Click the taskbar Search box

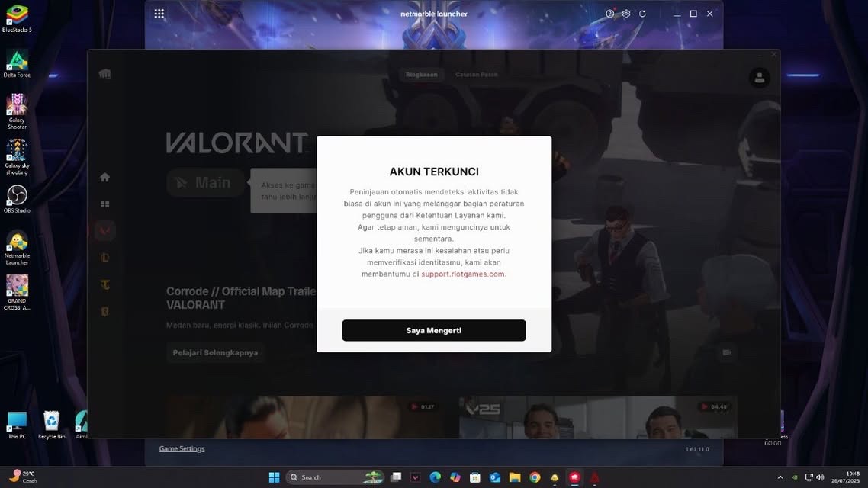point(335,477)
